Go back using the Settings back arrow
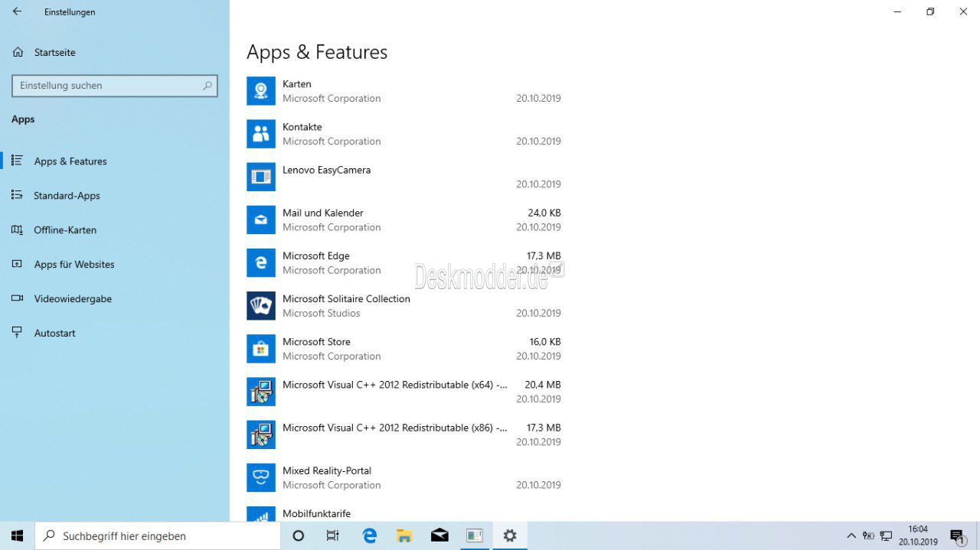The image size is (980, 550). [18, 11]
